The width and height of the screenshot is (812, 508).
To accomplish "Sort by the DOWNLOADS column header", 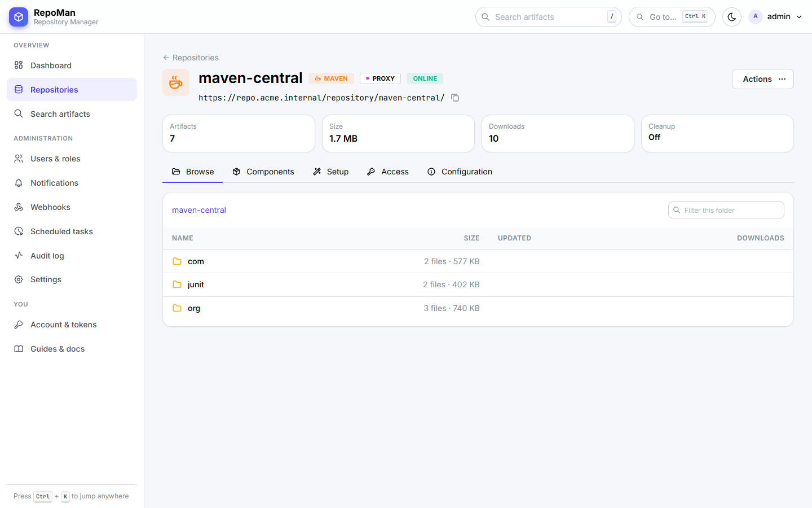I will coord(760,238).
